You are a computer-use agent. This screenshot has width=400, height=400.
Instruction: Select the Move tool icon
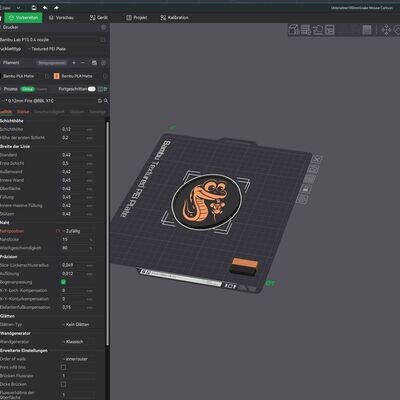tap(386, 30)
